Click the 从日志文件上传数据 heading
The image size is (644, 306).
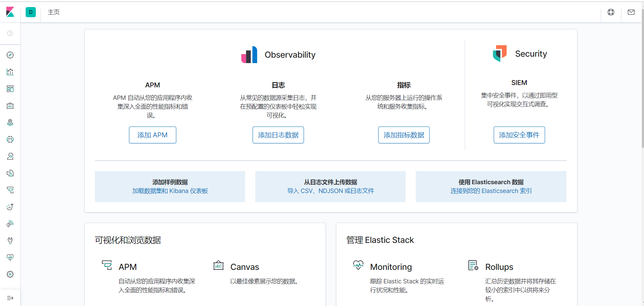(x=331, y=182)
